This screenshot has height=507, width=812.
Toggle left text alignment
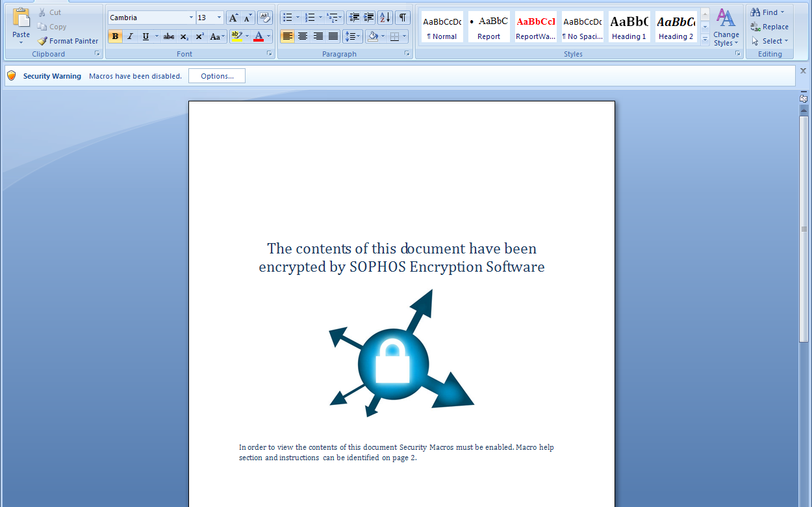287,36
